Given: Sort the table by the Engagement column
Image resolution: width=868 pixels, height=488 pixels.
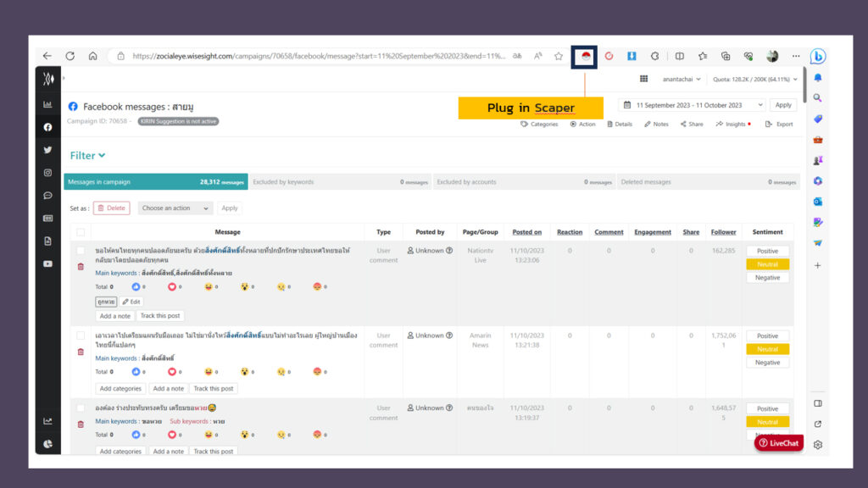Looking at the screenshot, I should [653, 232].
